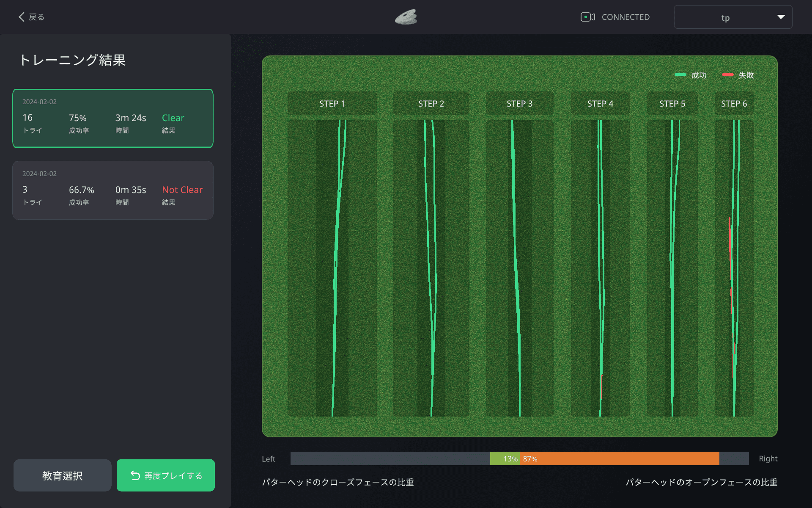Image resolution: width=812 pixels, height=508 pixels.
Task: Select the STEP 5 header
Action: pyautogui.click(x=672, y=104)
